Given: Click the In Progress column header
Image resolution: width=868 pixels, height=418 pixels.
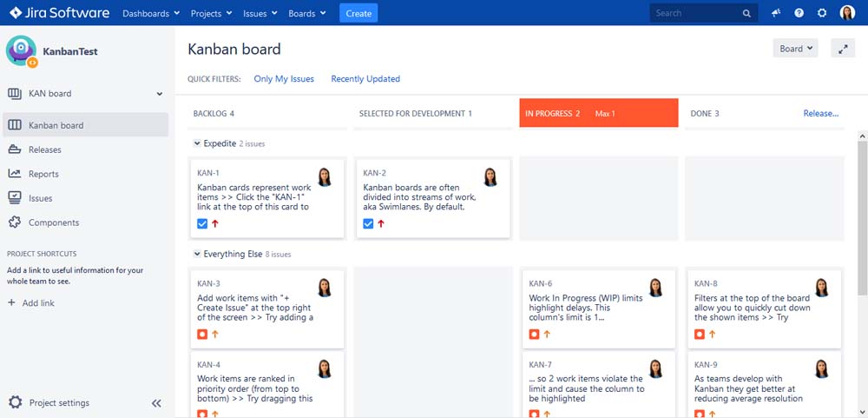Looking at the screenshot, I should coord(598,113).
